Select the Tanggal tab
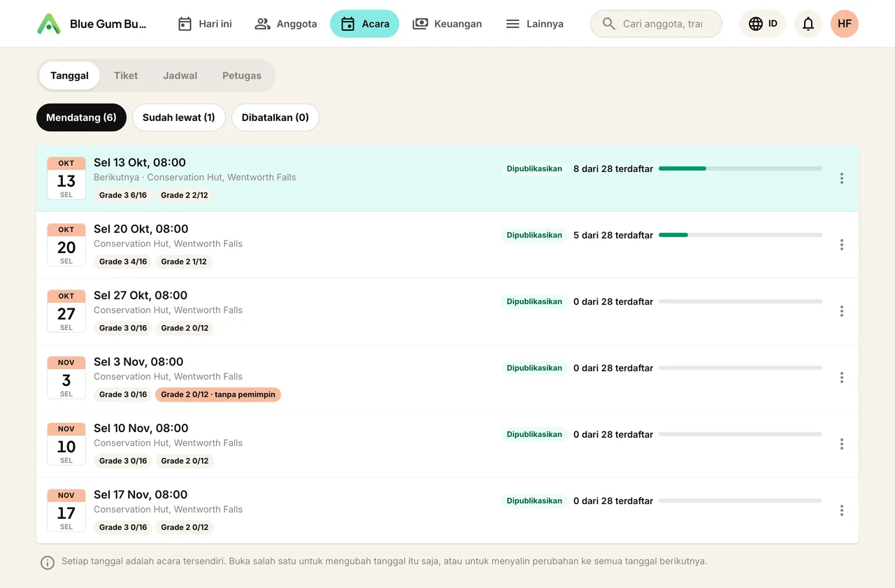The height and width of the screenshot is (588, 895). point(69,76)
